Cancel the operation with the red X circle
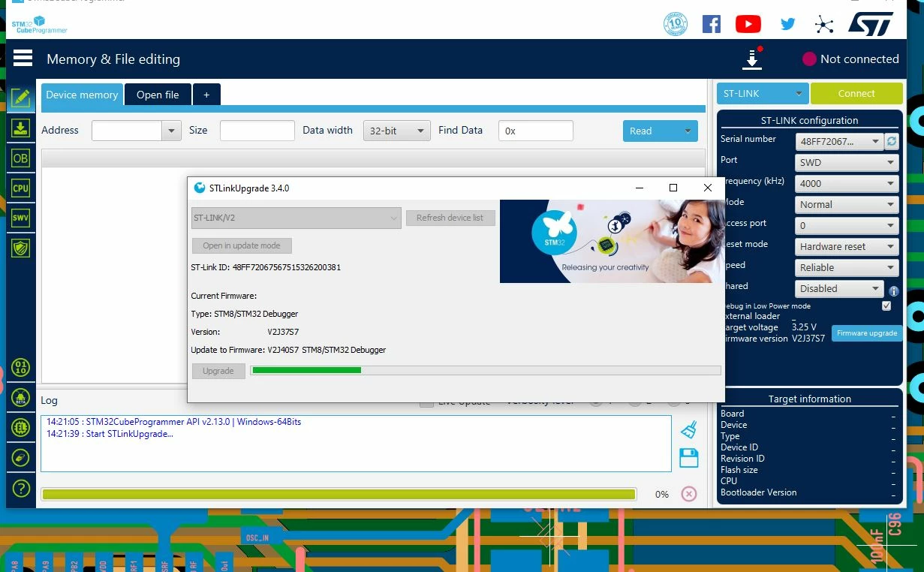 point(689,494)
